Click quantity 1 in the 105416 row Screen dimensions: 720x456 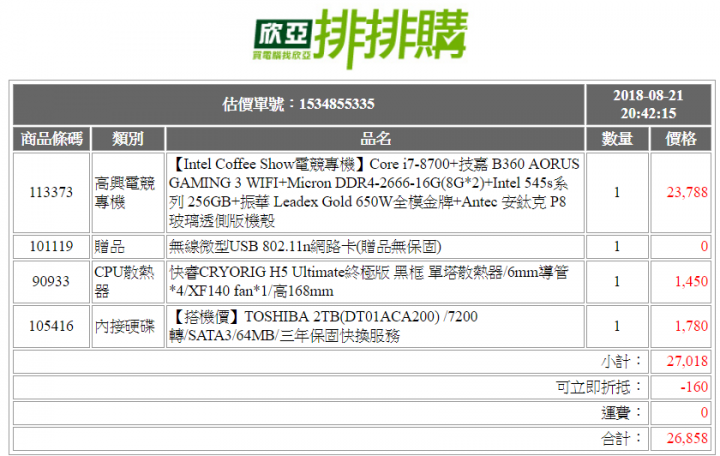click(x=617, y=326)
